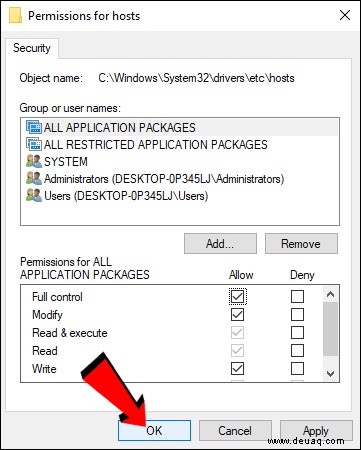Click the permissions list scroll up arrow
Screen dimensions: 361x450
(x=330, y=294)
